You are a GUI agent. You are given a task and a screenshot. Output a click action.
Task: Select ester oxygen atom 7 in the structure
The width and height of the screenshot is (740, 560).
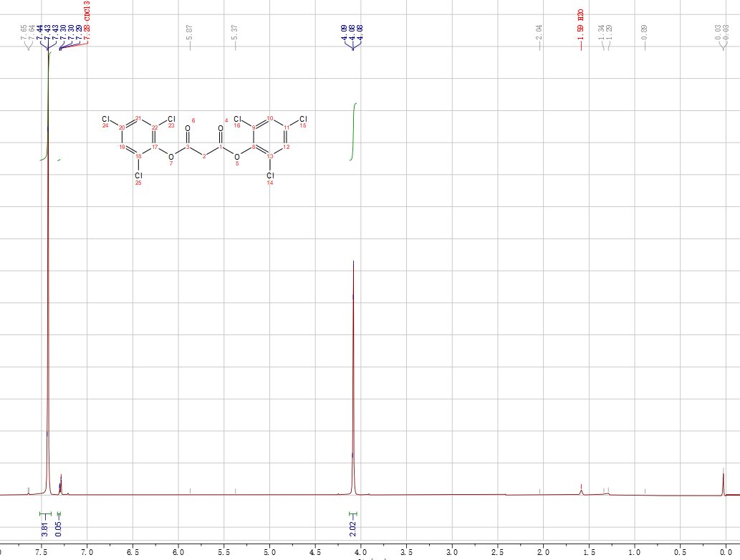point(170,156)
